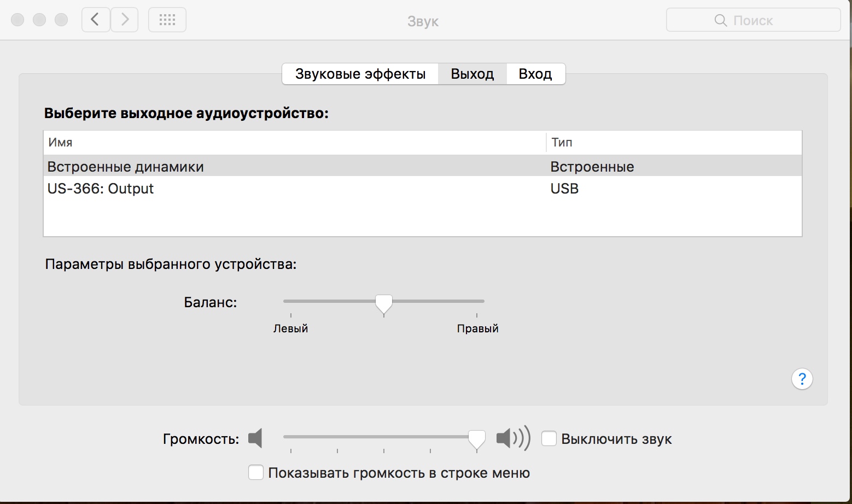The height and width of the screenshot is (504, 852).
Task: Toggle Показывать громкость в строке меню
Action: (256, 473)
